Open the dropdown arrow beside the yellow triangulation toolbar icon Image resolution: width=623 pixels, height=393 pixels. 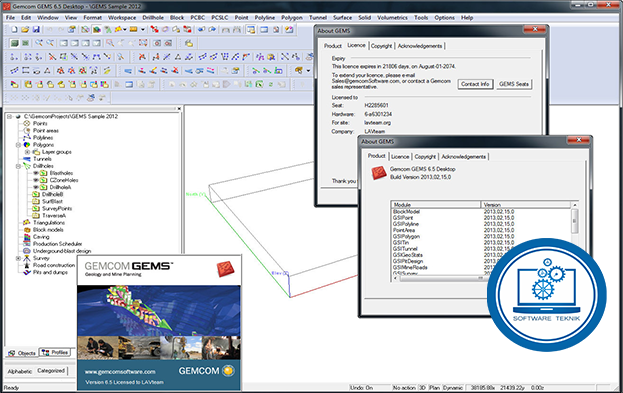coord(124,29)
